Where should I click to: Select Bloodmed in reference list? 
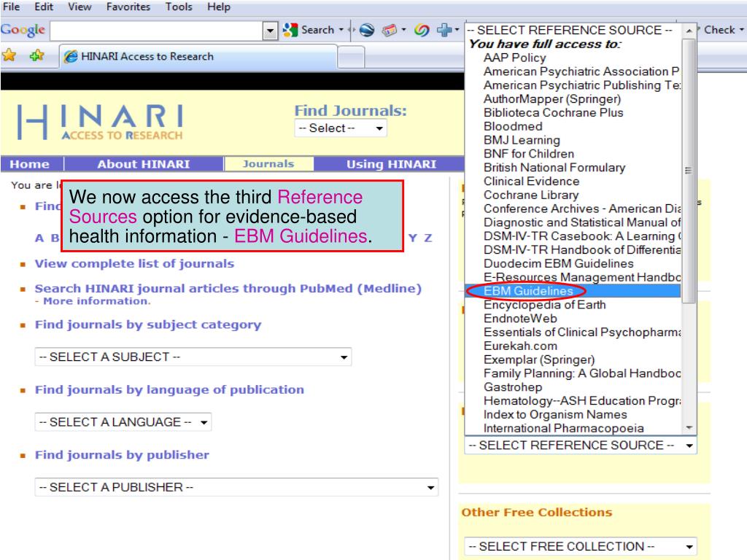tap(573, 126)
